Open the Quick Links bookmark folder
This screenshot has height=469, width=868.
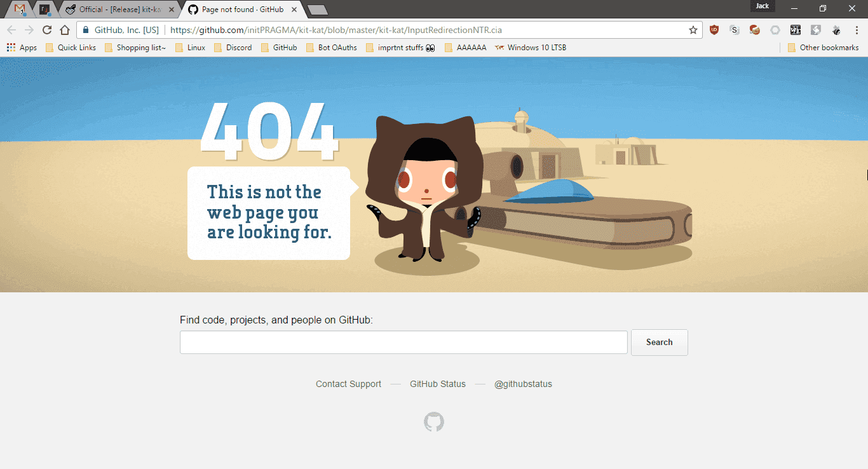[71, 48]
